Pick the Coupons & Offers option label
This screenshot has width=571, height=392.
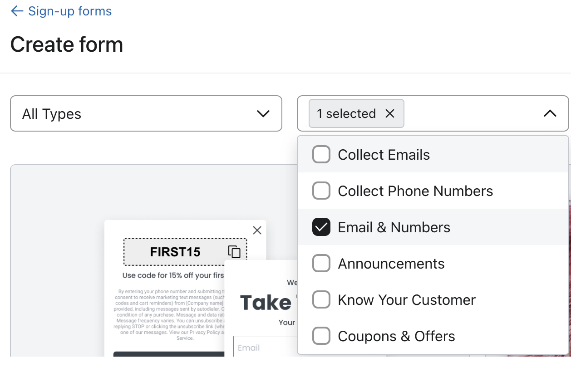396,336
